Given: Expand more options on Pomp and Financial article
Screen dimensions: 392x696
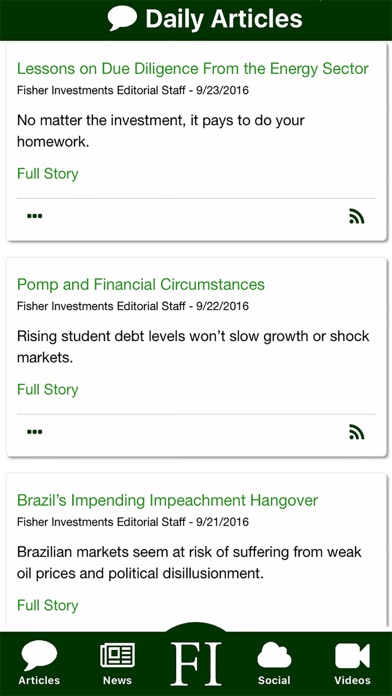Looking at the screenshot, I should click(x=35, y=432).
